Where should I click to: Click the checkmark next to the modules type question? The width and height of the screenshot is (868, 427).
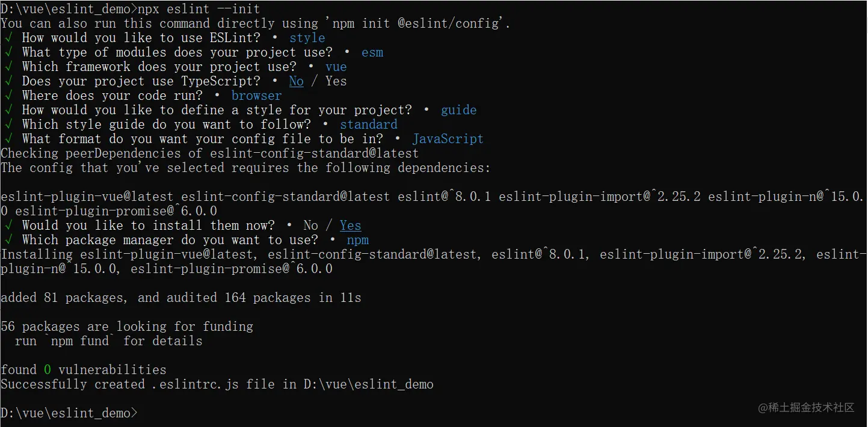(8, 52)
